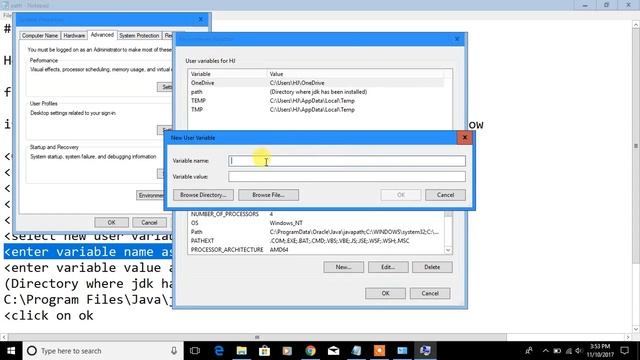Image resolution: width=640 pixels, height=360 pixels.
Task: Click OK in System Properties window
Action: click(x=111, y=222)
